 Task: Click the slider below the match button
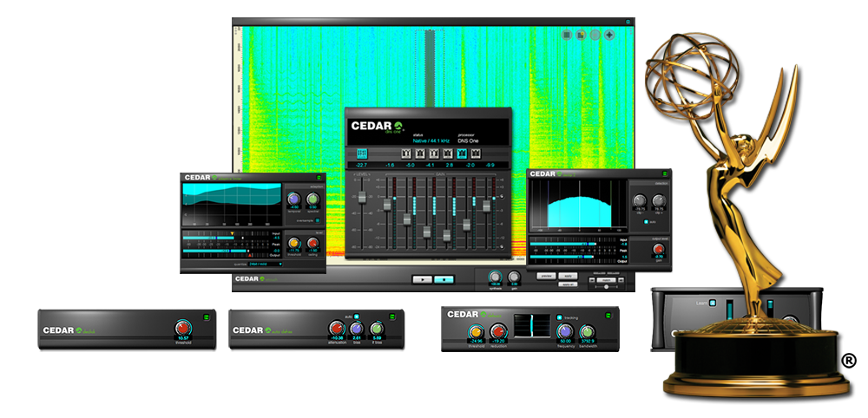(x=607, y=287)
